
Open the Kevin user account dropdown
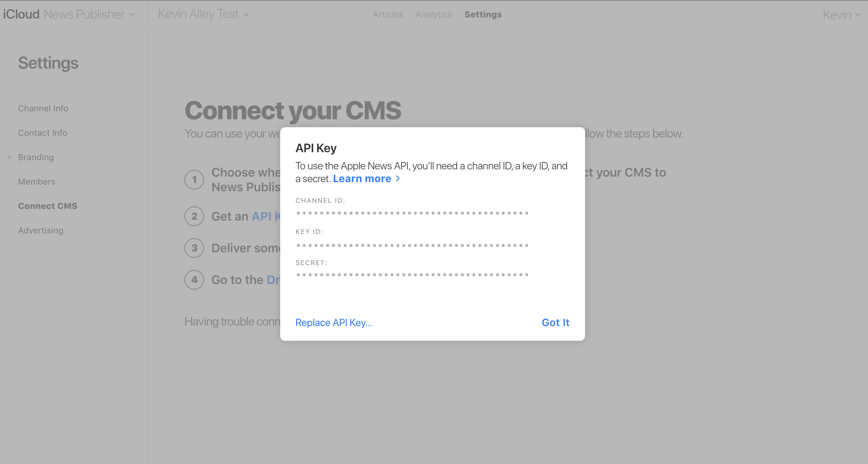(841, 14)
